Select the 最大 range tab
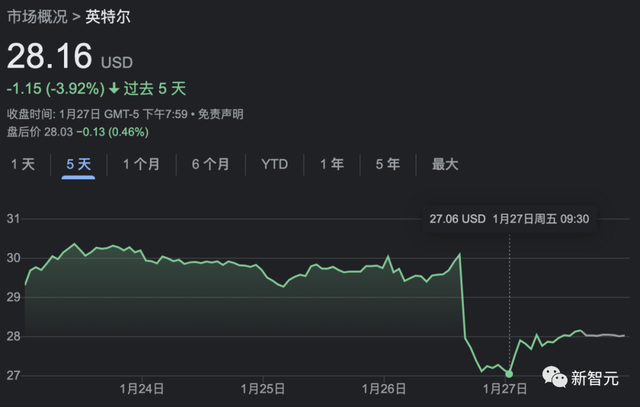640x407 pixels. (x=445, y=164)
